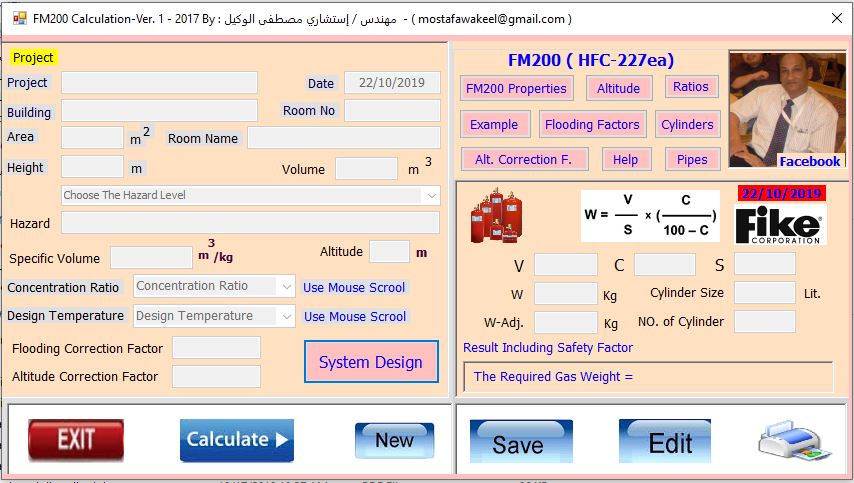The width and height of the screenshot is (854, 483).
Task: Click the FM200 (HFC-227ea) heading
Action: coord(591,60)
